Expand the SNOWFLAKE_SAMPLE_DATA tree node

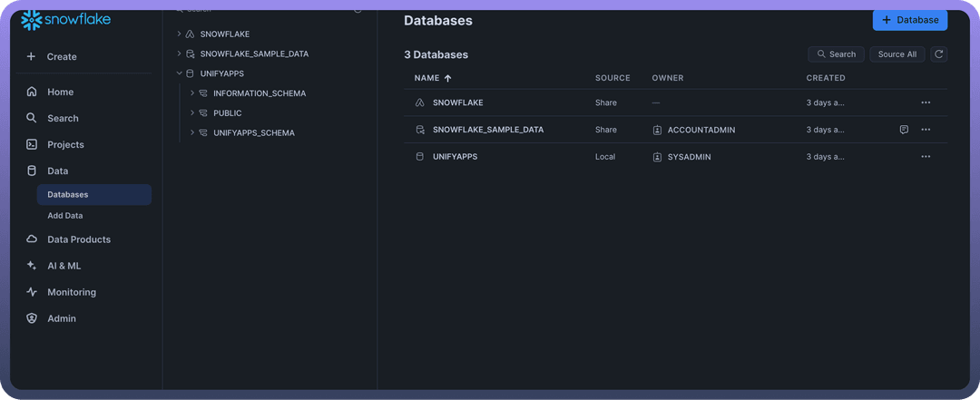click(x=180, y=54)
